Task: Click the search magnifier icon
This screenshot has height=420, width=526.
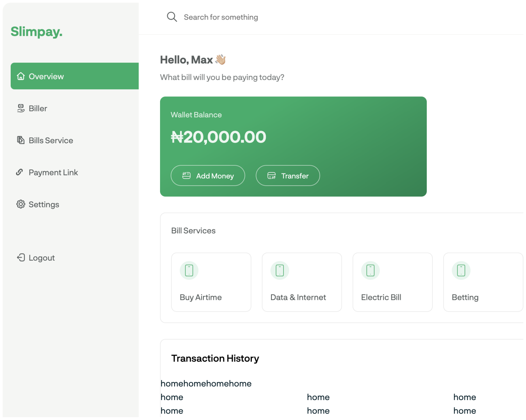Action: click(172, 17)
